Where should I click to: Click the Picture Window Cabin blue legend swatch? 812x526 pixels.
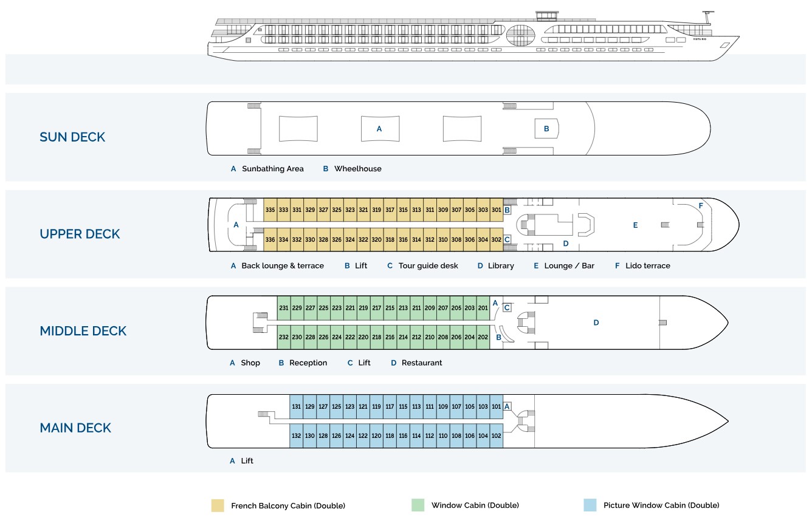590,505
